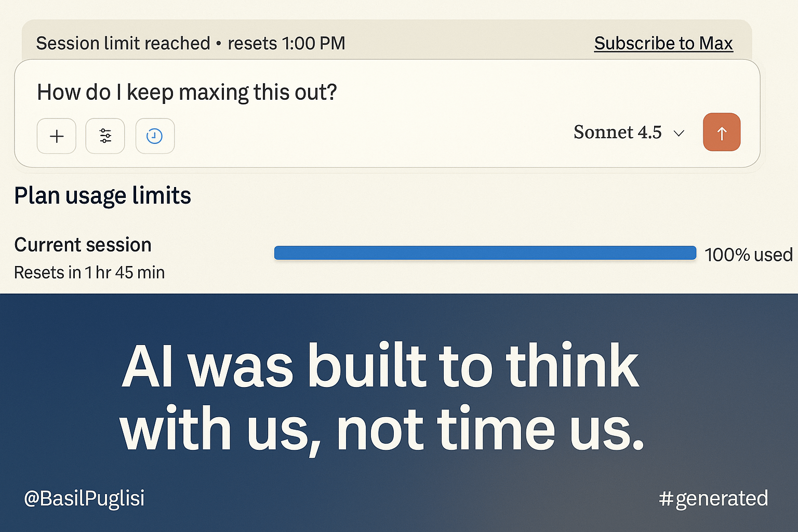Screen dimensions: 798x532
Task: Follow the Subscribe to Max link
Action: tap(663, 43)
